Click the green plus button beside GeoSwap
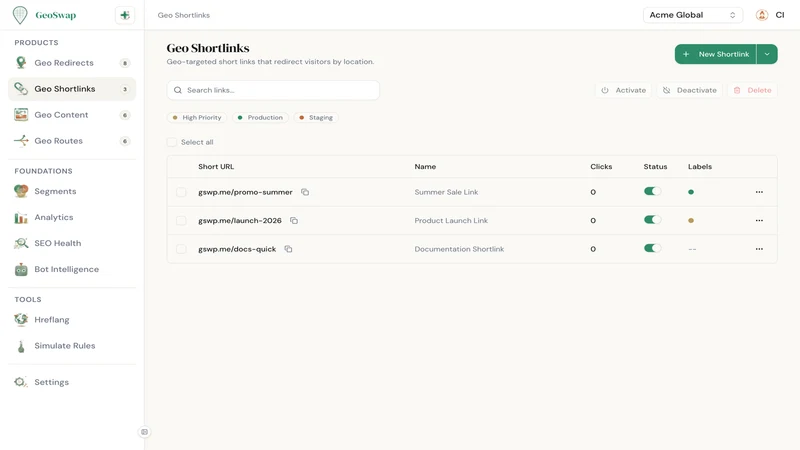This screenshot has height=450, width=800. click(124, 15)
